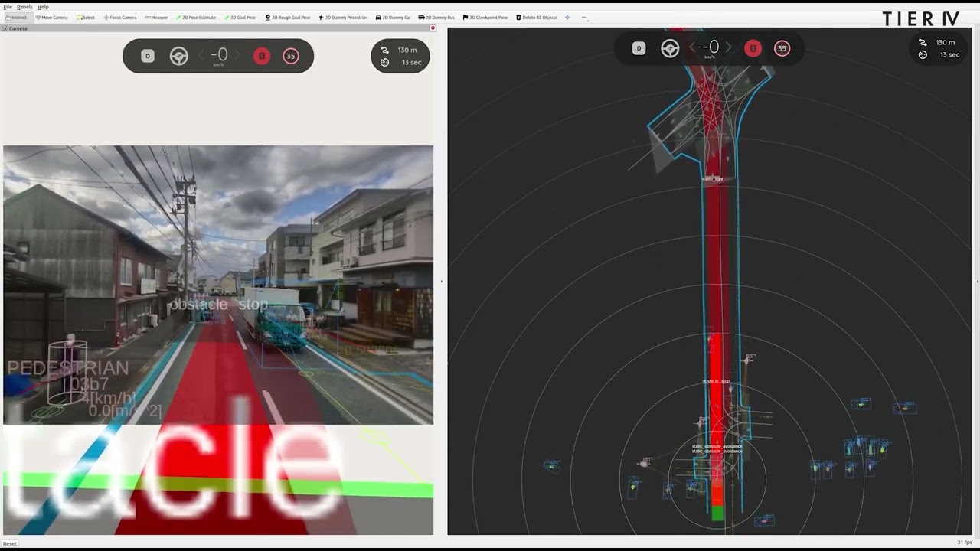Click obstacle stop label in camera feed
Image resolution: width=980 pixels, height=551 pixels.
(218, 305)
